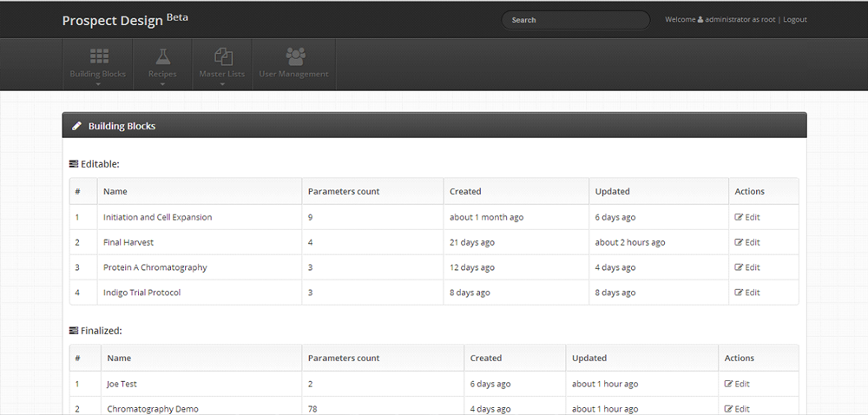This screenshot has height=415, width=868.
Task: Edit the Protein A Chromatography block
Action: coord(747,267)
